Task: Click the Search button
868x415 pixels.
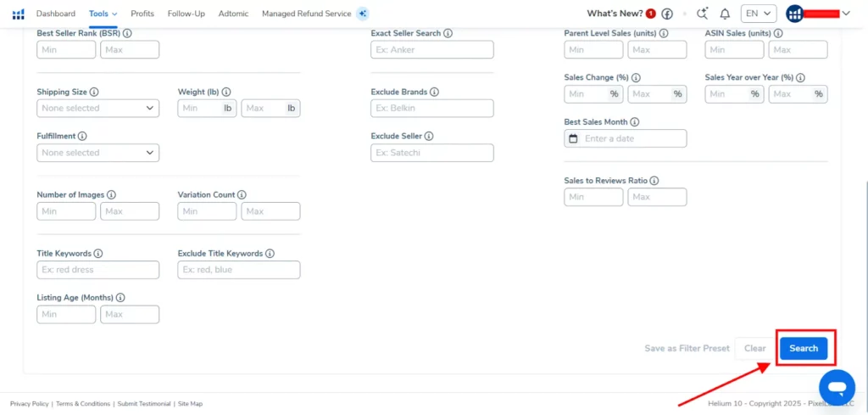Action: tap(804, 348)
